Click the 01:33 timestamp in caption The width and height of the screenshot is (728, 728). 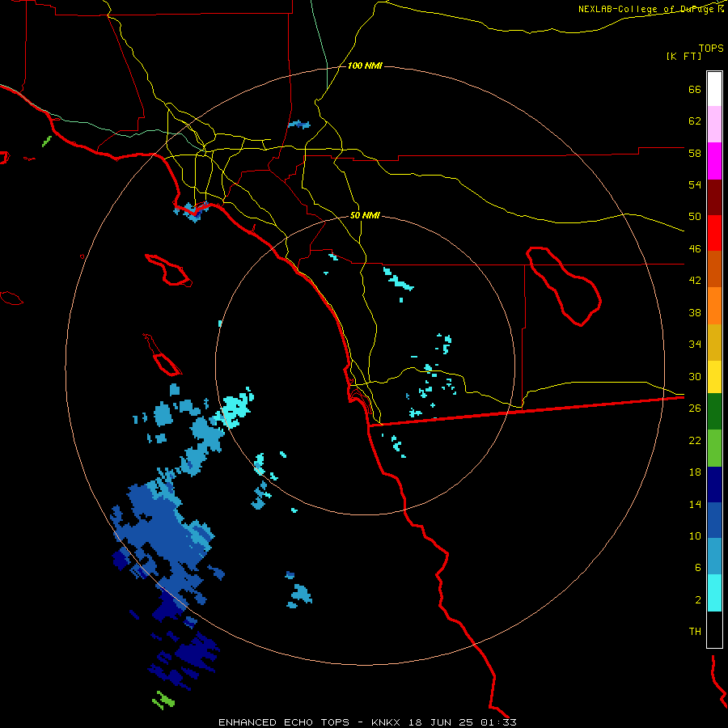coord(498,722)
